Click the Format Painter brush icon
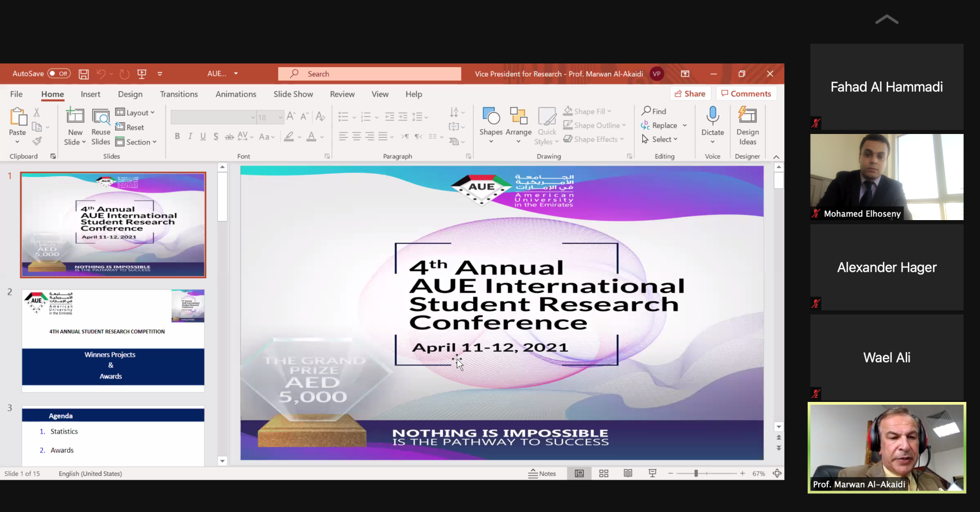 click(37, 141)
